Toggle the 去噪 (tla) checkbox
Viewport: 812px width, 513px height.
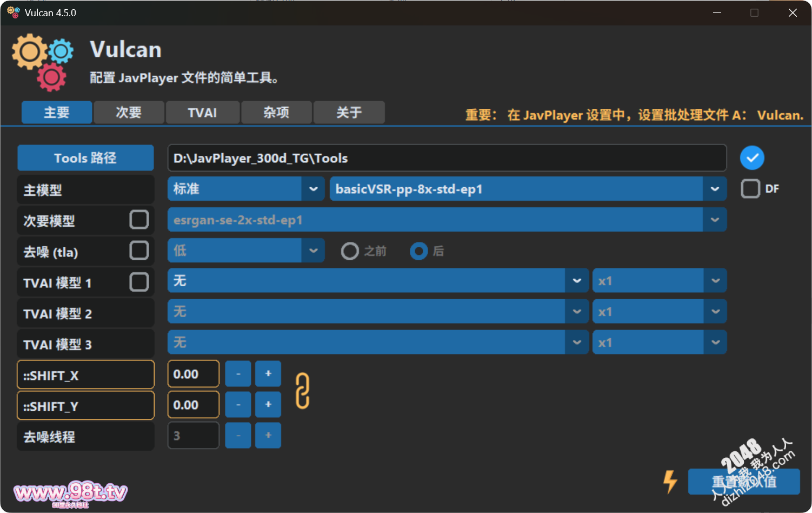(139, 251)
